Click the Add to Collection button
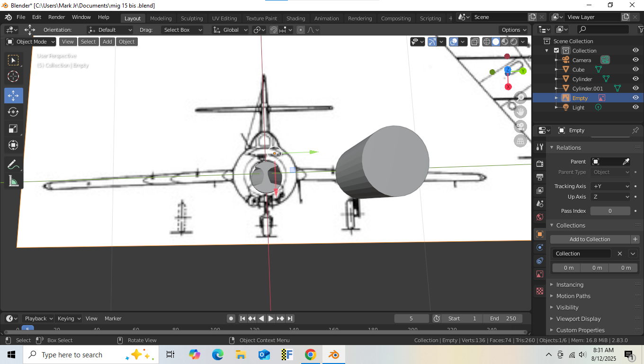 pyautogui.click(x=590, y=239)
